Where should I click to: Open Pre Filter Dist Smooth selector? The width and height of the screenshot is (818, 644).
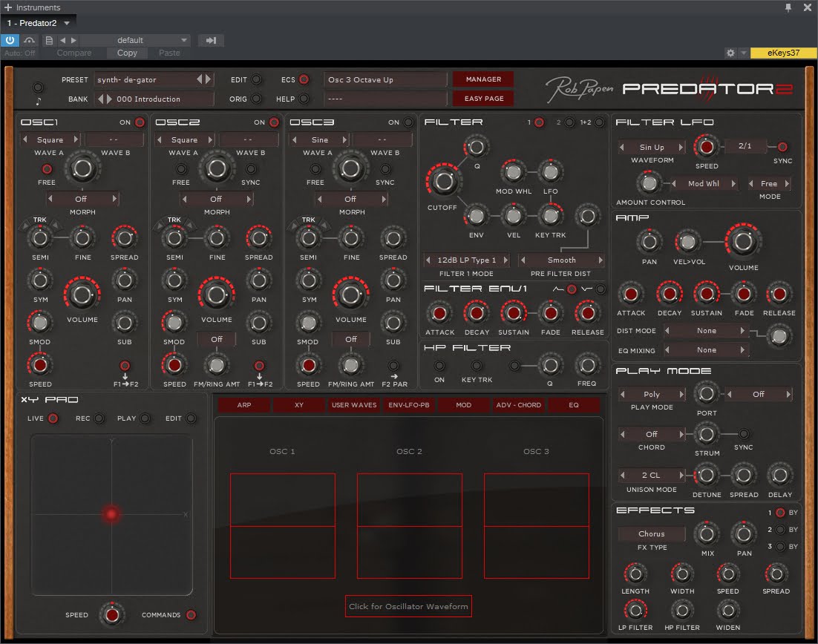[x=562, y=260]
